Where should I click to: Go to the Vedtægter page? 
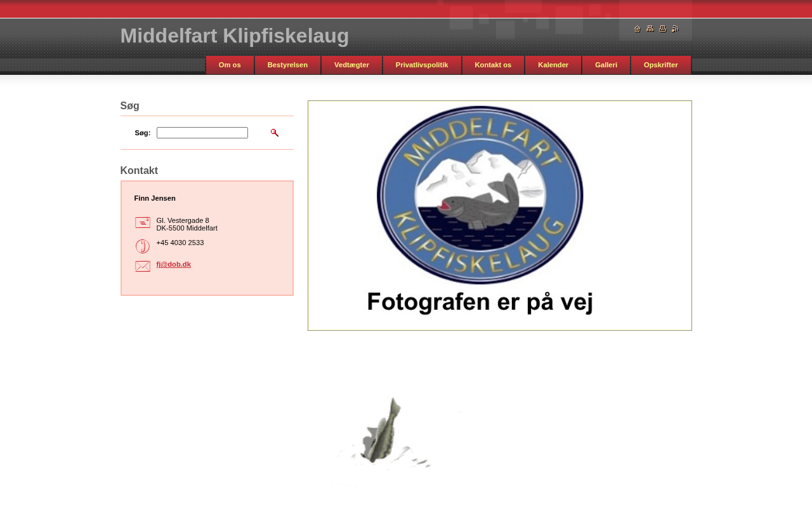click(351, 65)
